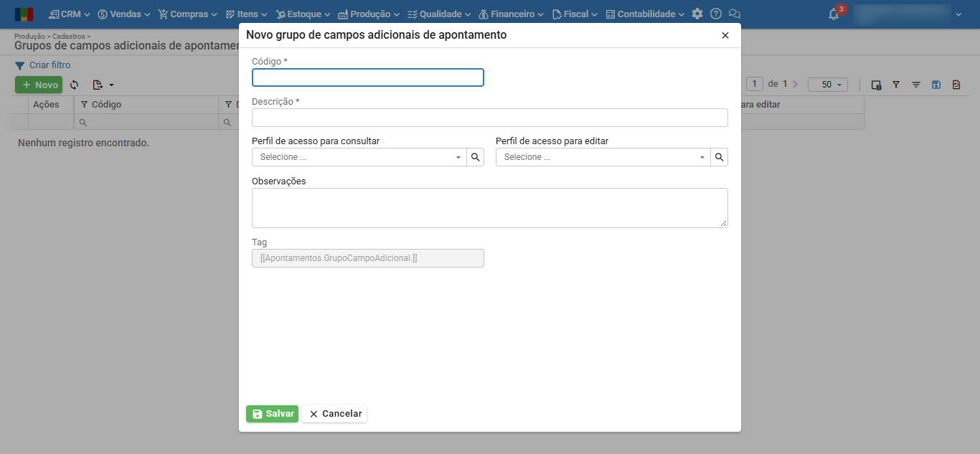Click the Criar filtro link
The width and height of the screenshot is (980, 454).
pyautogui.click(x=50, y=65)
